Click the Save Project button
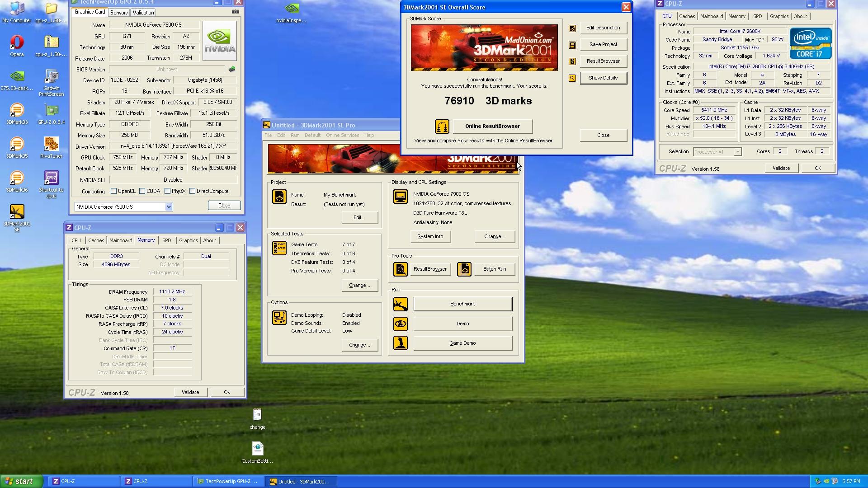 (x=603, y=44)
